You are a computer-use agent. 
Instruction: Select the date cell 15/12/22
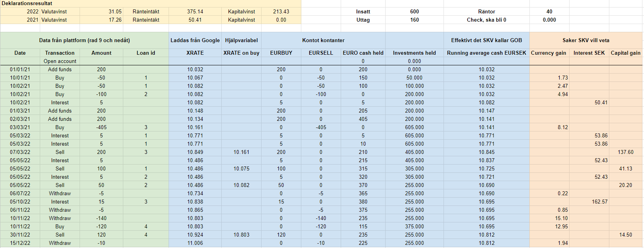pyautogui.click(x=20, y=243)
